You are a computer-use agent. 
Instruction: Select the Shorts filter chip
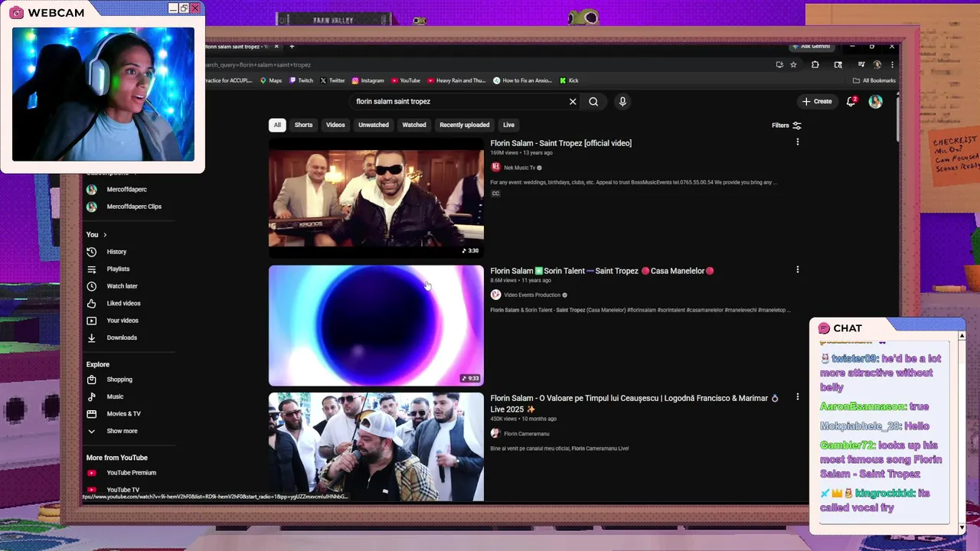tap(304, 125)
